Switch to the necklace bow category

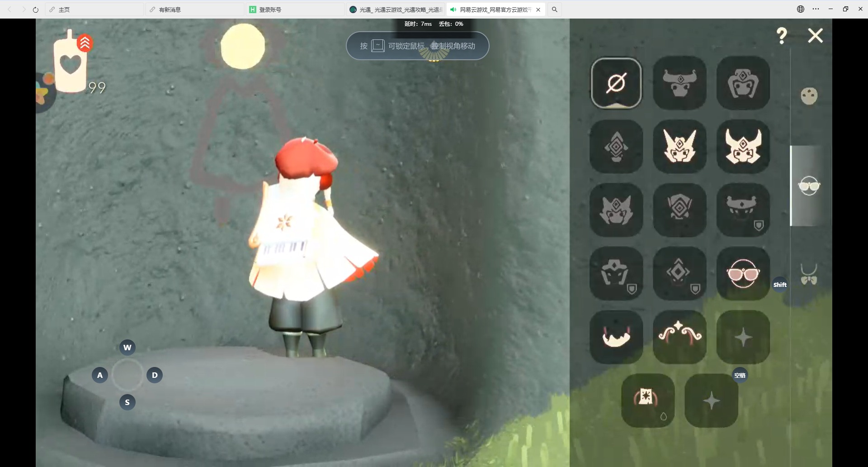pos(809,274)
